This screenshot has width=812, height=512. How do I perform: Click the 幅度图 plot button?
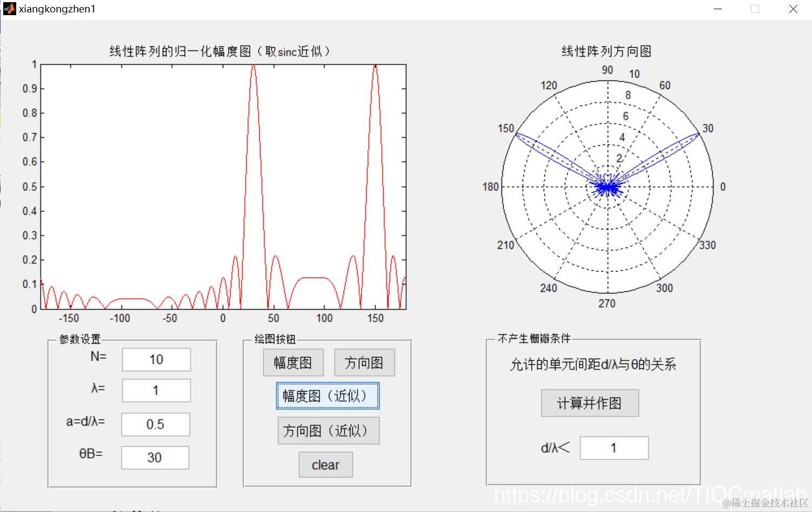pos(293,363)
